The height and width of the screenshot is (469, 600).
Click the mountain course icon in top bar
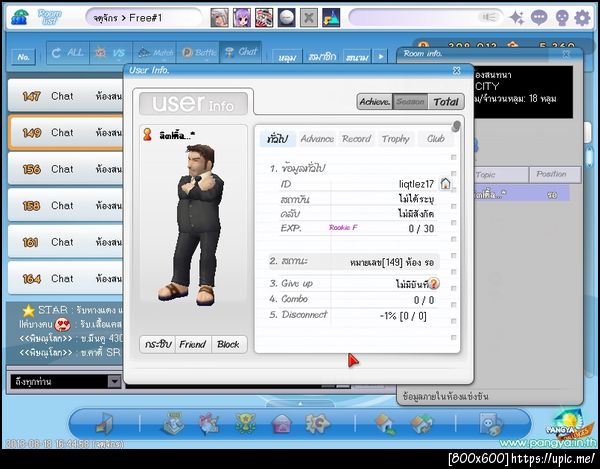(331, 18)
